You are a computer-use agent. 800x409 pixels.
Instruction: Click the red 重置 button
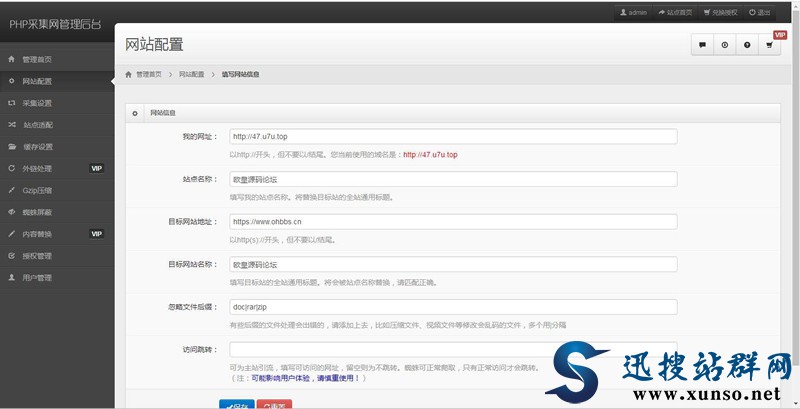point(274,404)
